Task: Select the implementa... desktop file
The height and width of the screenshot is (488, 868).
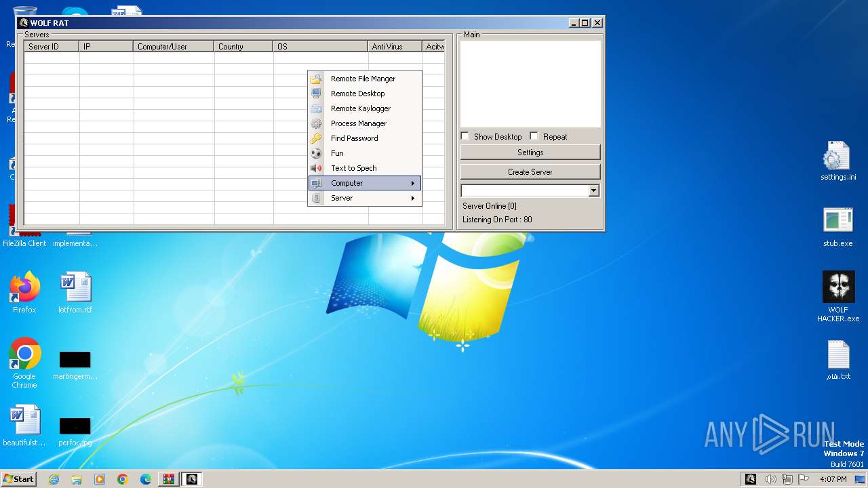Action: pos(75,239)
